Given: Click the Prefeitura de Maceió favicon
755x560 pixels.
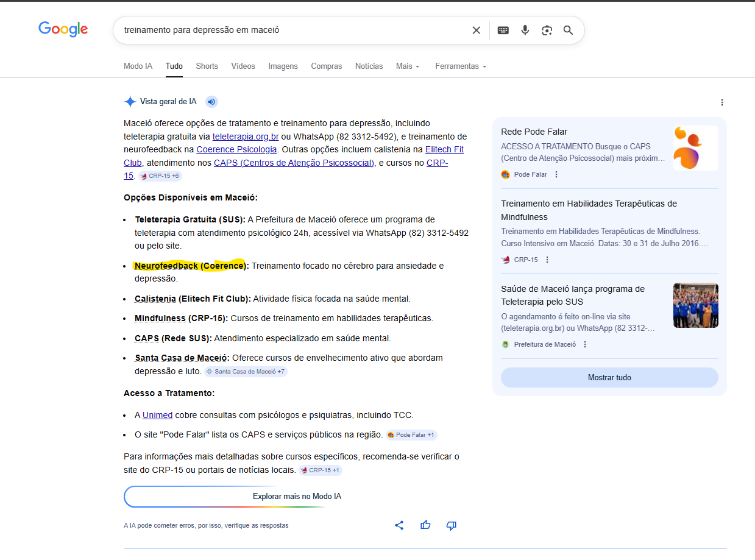Looking at the screenshot, I should coord(505,344).
